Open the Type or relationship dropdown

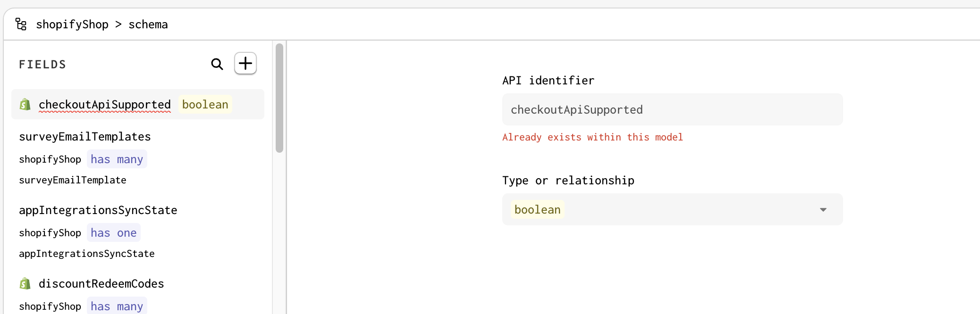tap(672, 209)
